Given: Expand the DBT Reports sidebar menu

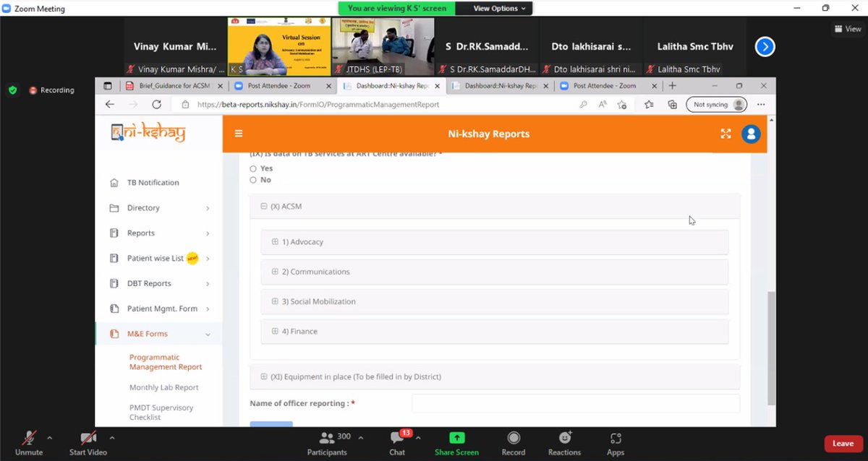Looking at the screenshot, I should pyautogui.click(x=159, y=284).
